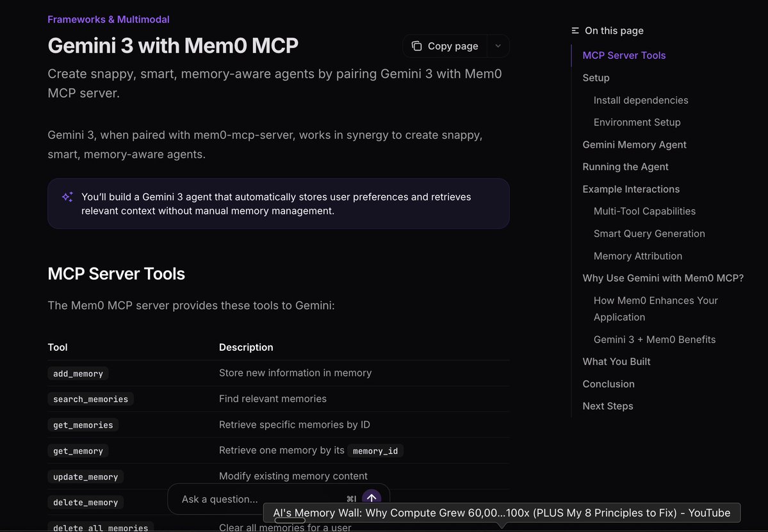Click the search_memories tool name
Screen dimensions: 768x532
coord(90,399)
